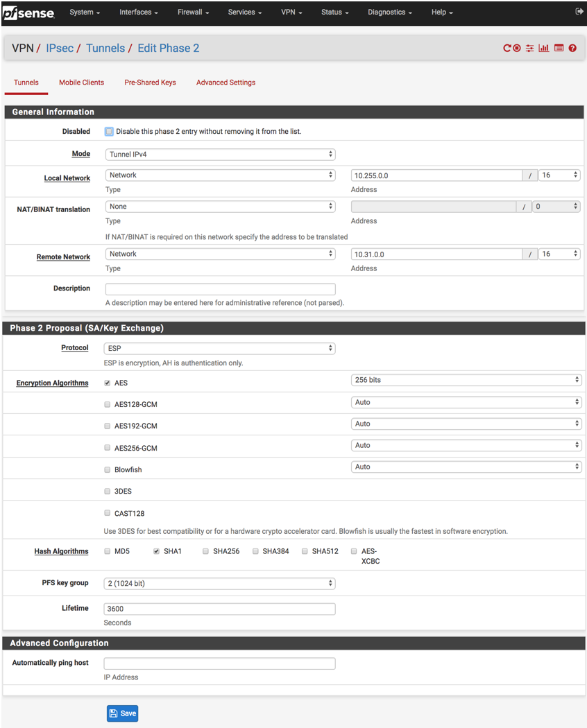Follow the IPsec breadcrumb link
The width and height of the screenshot is (587, 728).
(60, 48)
